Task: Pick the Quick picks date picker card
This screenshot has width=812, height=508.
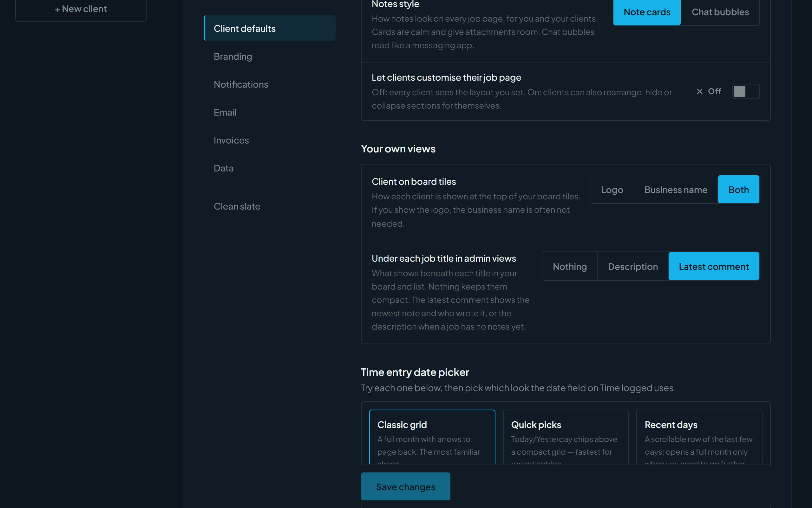Action: point(566,438)
